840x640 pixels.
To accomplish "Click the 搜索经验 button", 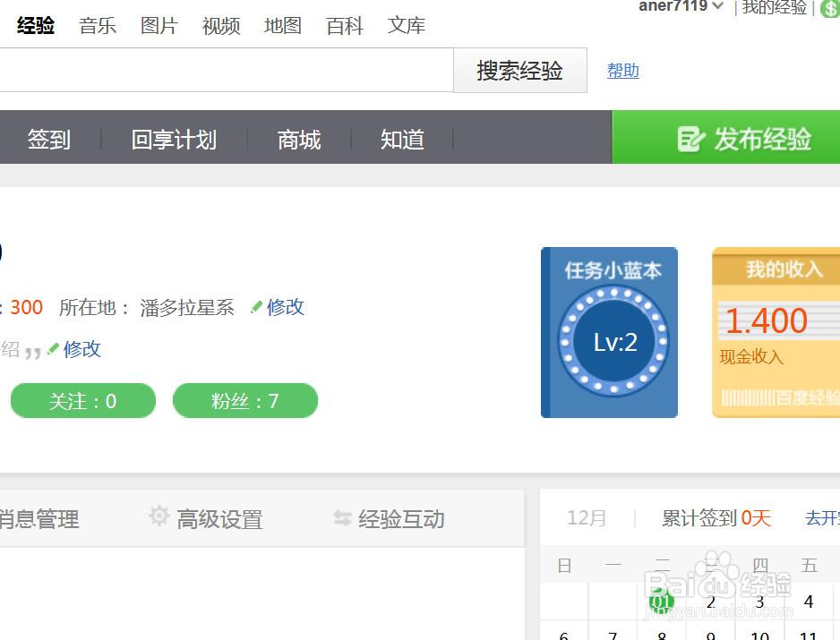I will click(520, 70).
